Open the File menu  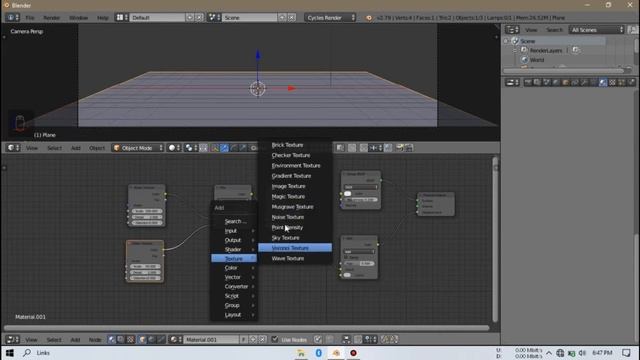click(30, 18)
